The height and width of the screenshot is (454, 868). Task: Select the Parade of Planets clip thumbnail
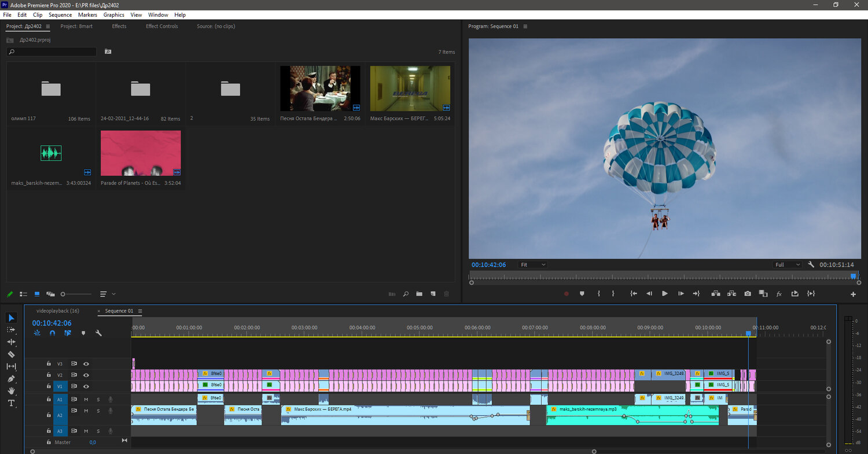141,153
